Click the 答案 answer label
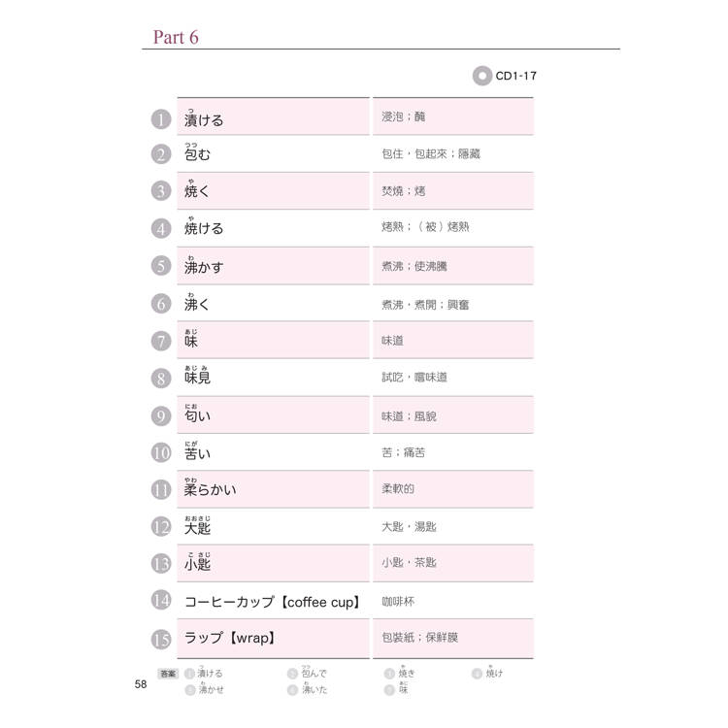Image resolution: width=728 pixels, height=728 pixels. tap(168, 673)
